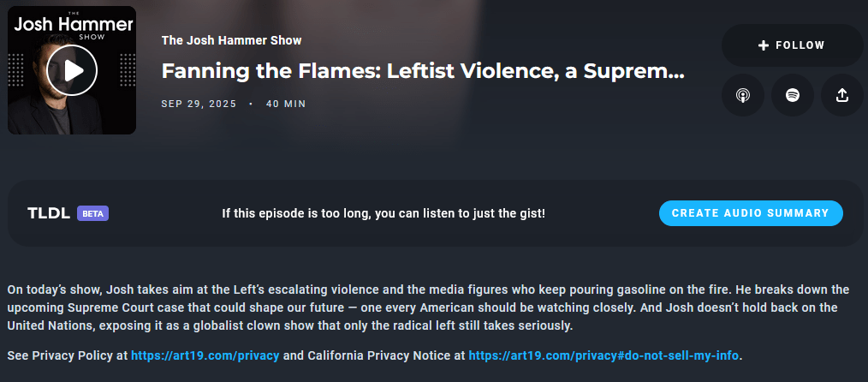Click the 'listen to just the gist' message
The width and height of the screenshot is (868, 382).
(383, 213)
